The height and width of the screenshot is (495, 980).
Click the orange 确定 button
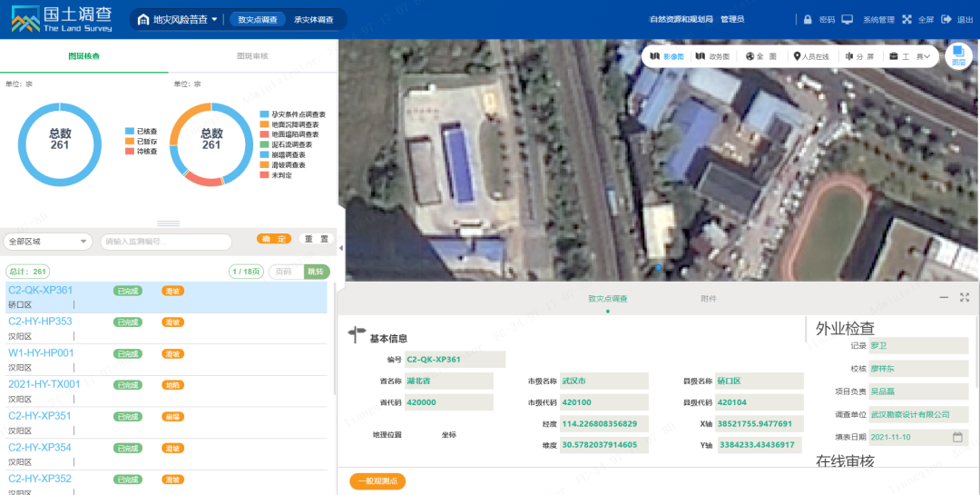(x=274, y=239)
